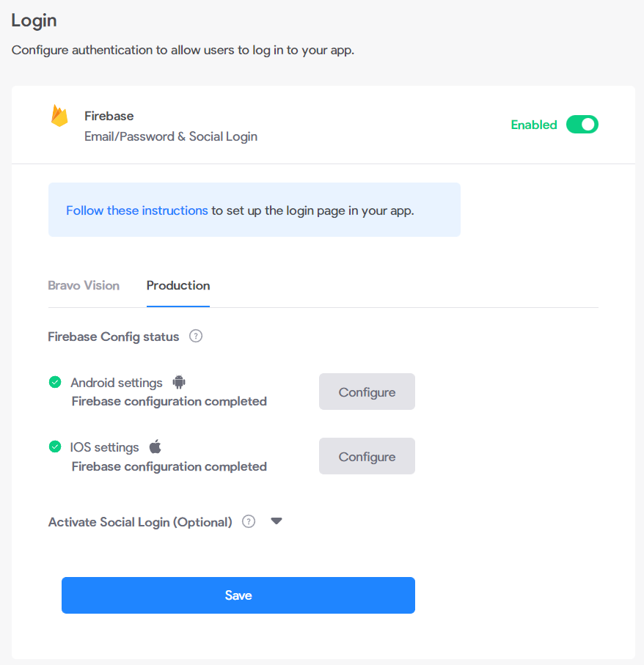Save the login configuration
Screen dimensions: 644x665
click(238, 595)
